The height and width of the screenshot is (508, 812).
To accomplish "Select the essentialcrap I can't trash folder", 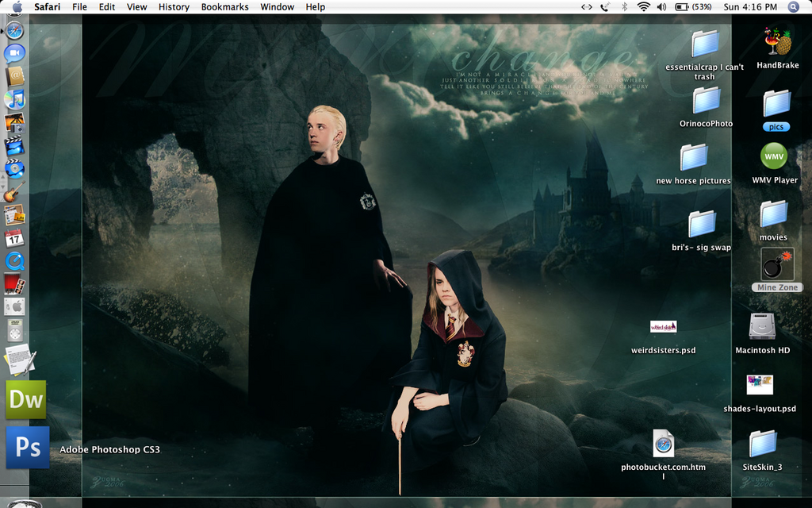I will point(705,44).
